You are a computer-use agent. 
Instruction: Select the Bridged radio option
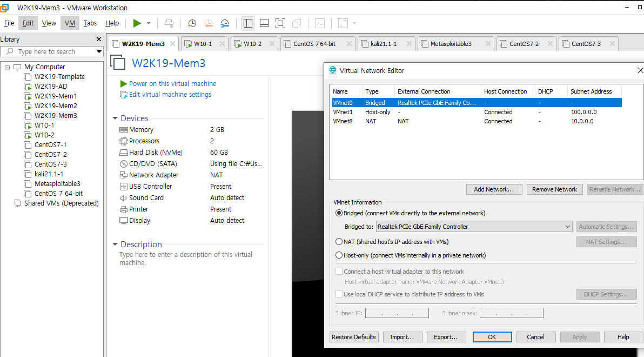tap(339, 213)
